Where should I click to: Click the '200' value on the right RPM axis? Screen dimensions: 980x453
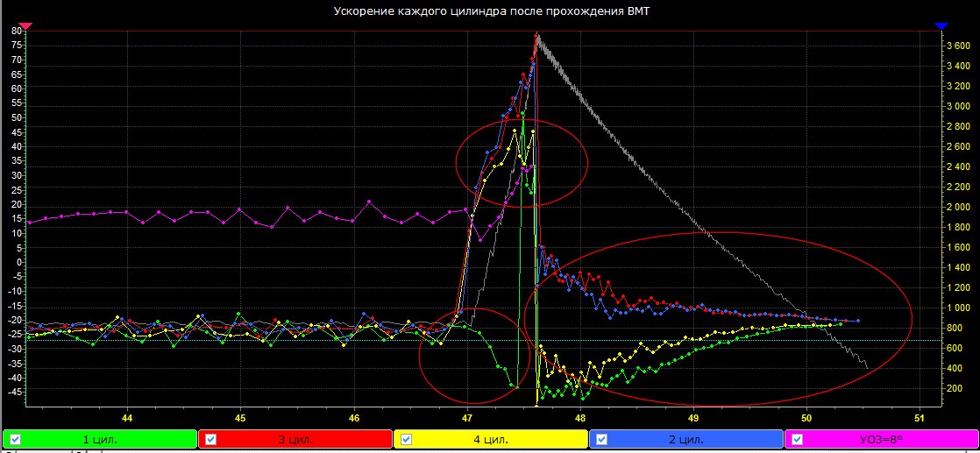[955, 388]
